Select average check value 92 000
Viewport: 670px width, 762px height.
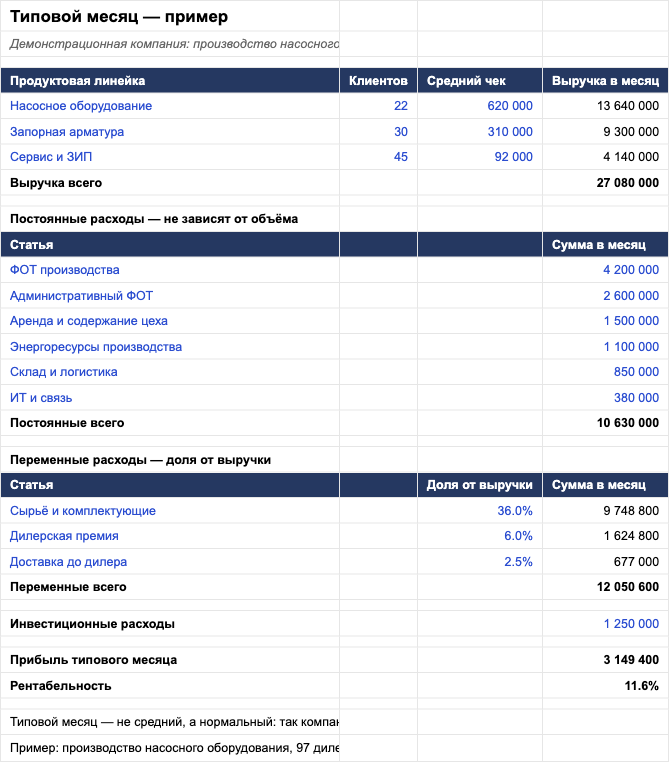(x=480, y=157)
